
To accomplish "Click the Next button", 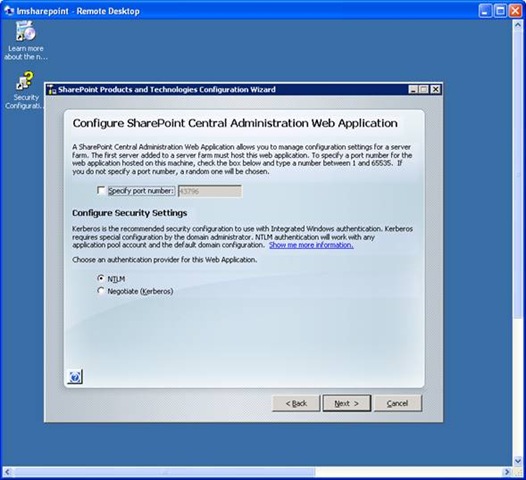I will click(347, 403).
